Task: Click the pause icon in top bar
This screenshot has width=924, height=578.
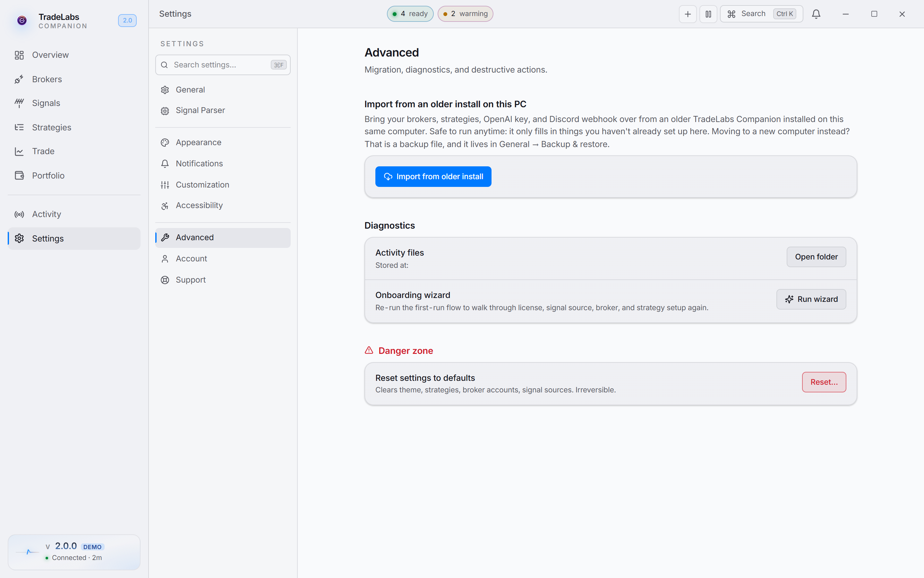Action: [x=708, y=14]
